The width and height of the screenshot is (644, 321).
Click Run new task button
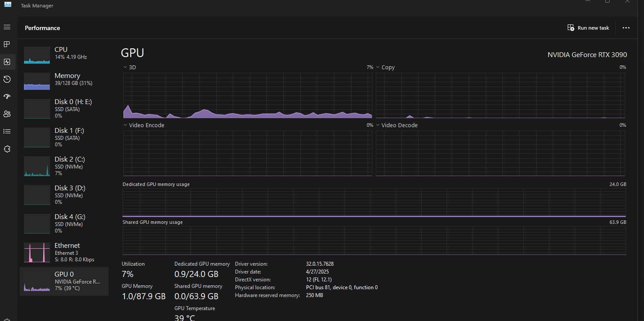coord(588,28)
